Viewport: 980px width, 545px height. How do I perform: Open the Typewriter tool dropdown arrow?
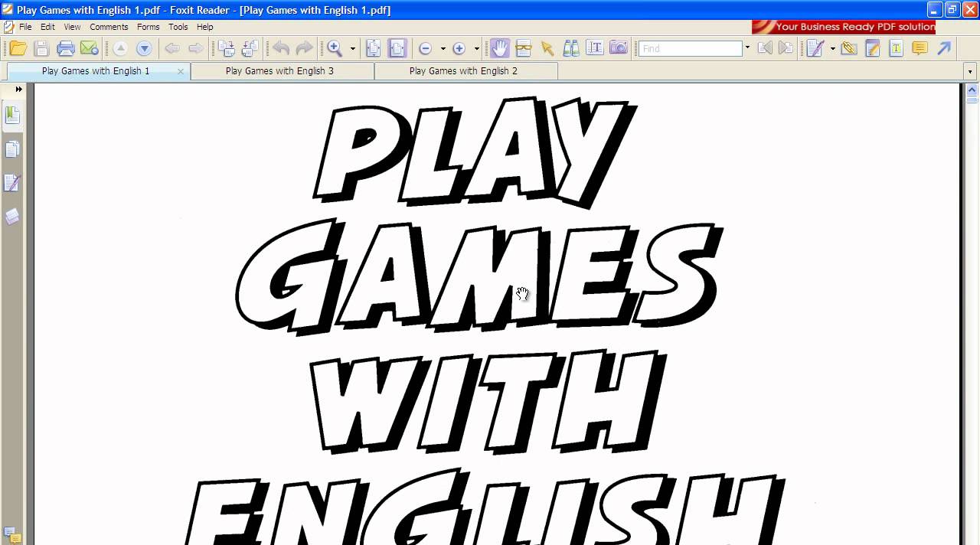832,49
